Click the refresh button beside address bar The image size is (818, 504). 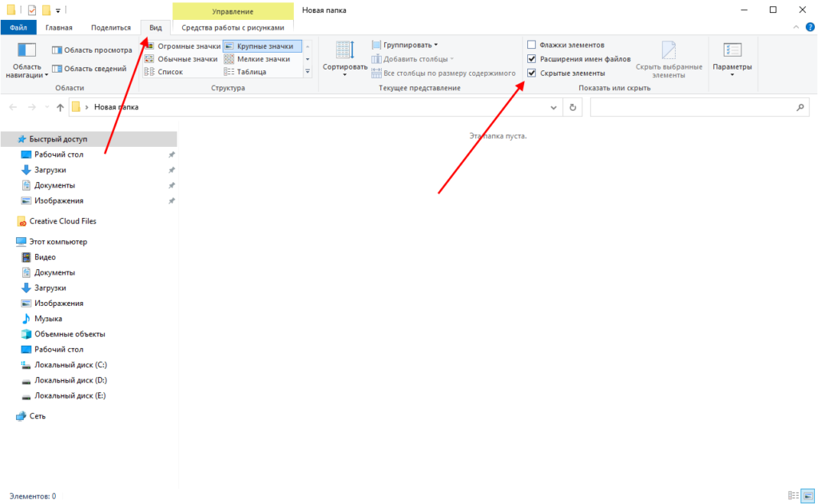[573, 107]
